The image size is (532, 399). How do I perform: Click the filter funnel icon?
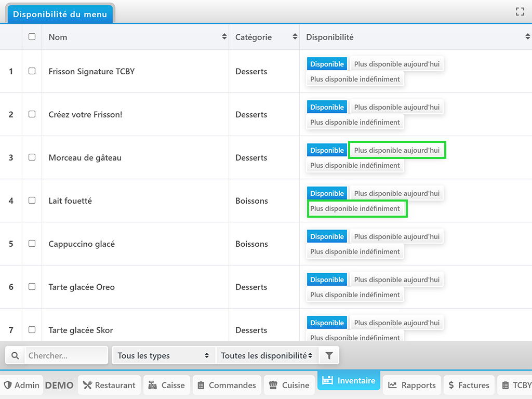(x=329, y=356)
